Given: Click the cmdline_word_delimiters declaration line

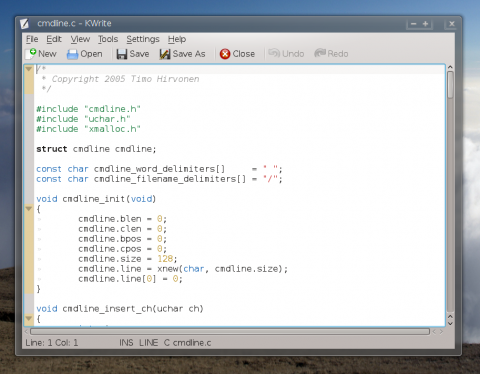Looking at the screenshot, I should click(x=159, y=169).
